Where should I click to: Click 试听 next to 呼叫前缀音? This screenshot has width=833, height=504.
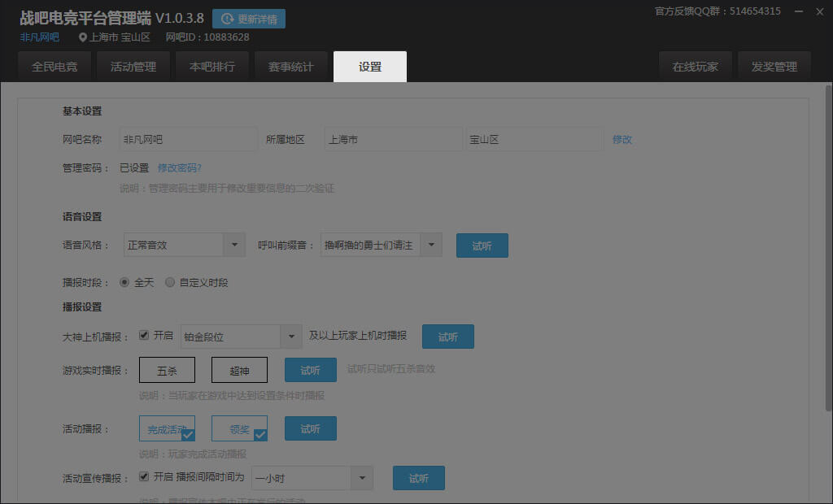[x=482, y=245]
